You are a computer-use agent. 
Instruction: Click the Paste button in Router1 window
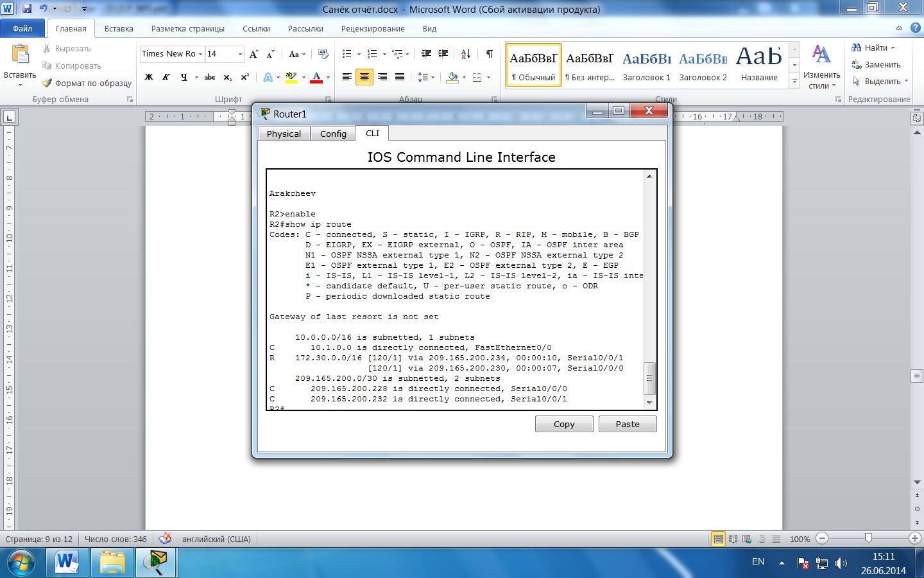pyautogui.click(x=628, y=424)
